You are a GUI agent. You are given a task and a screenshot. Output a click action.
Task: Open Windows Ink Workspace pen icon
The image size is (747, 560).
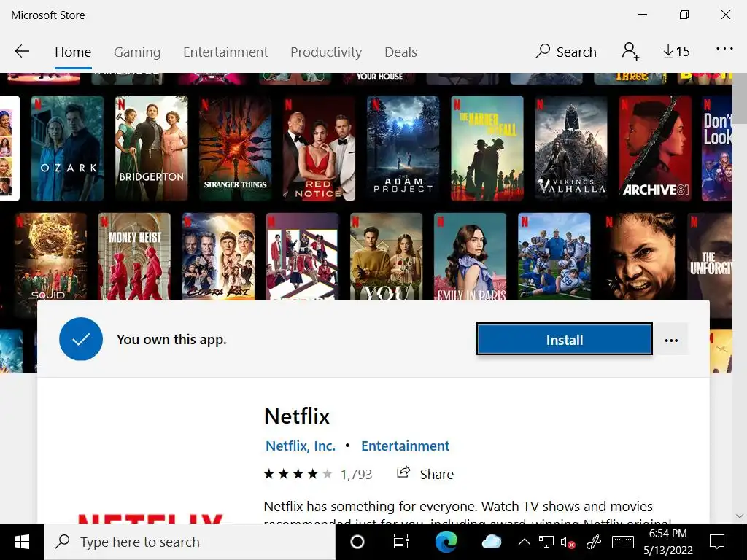click(x=594, y=542)
